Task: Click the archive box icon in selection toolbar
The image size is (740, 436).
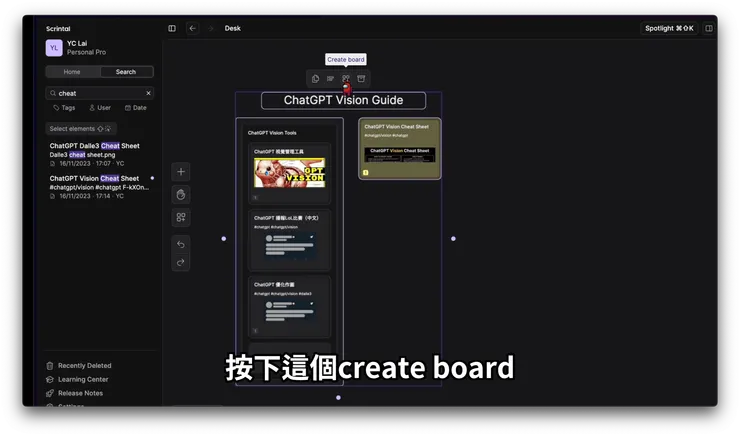Action: (361, 78)
